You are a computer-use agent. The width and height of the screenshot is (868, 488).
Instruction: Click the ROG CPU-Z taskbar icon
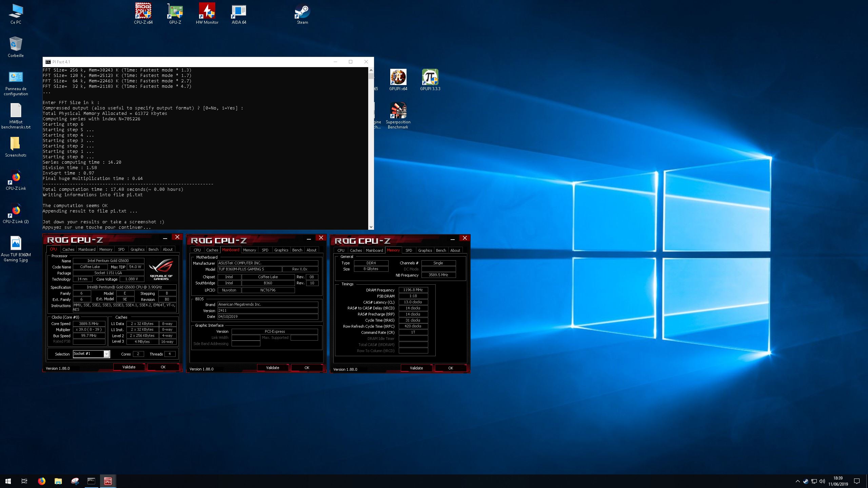[x=108, y=481]
